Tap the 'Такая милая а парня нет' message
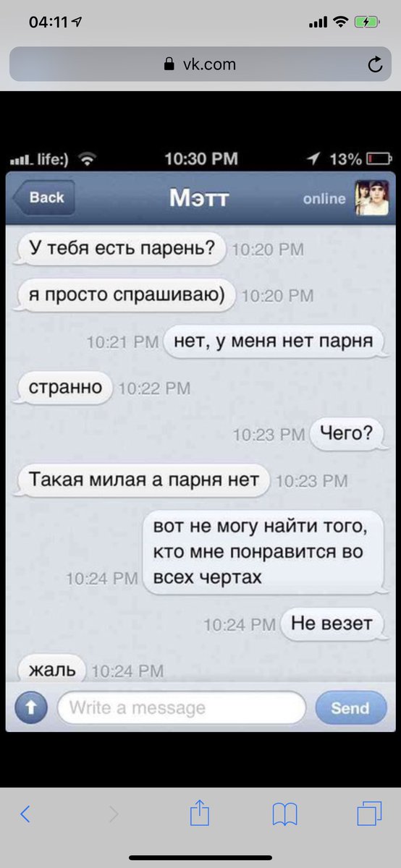Viewport: 401px width, 868px height. (x=143, y=480)
